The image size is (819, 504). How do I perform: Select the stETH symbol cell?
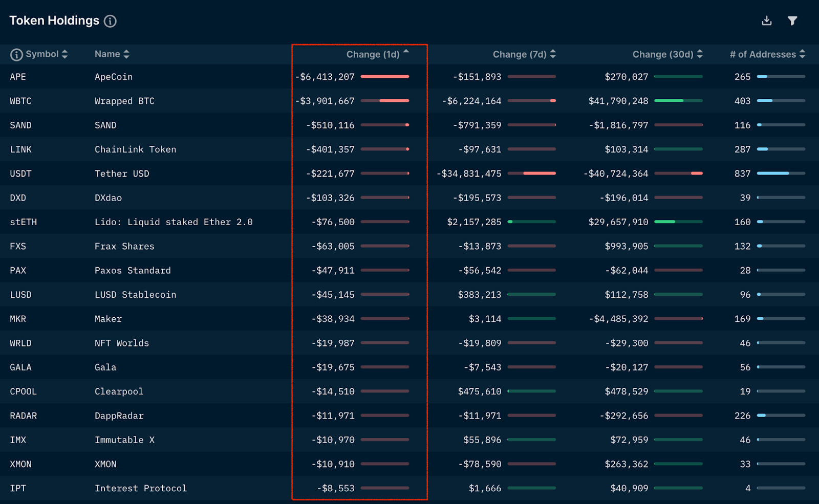point(24,222)
